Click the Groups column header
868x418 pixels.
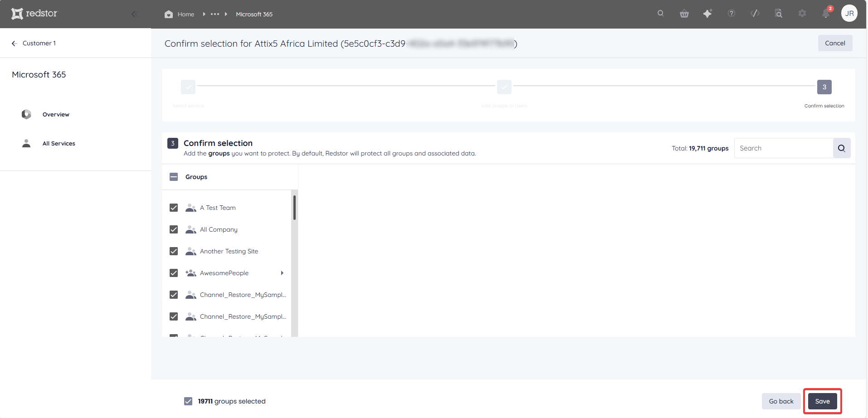pos(196,177)
